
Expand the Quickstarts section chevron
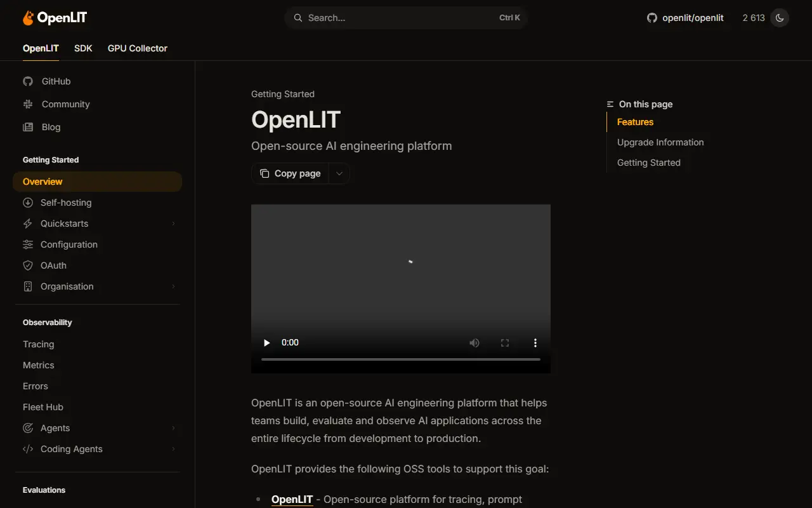173,224
